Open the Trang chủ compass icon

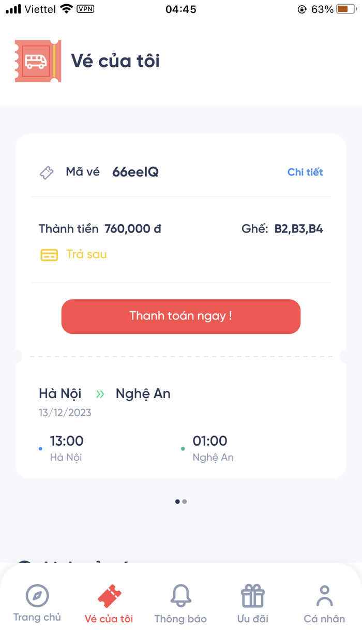tap(37, 596)
